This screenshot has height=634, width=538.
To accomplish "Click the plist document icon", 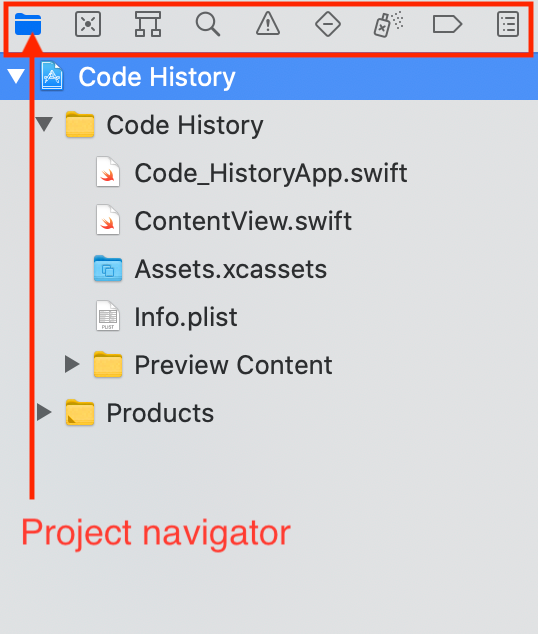I will pyautogui.click(x=108, y=316).
